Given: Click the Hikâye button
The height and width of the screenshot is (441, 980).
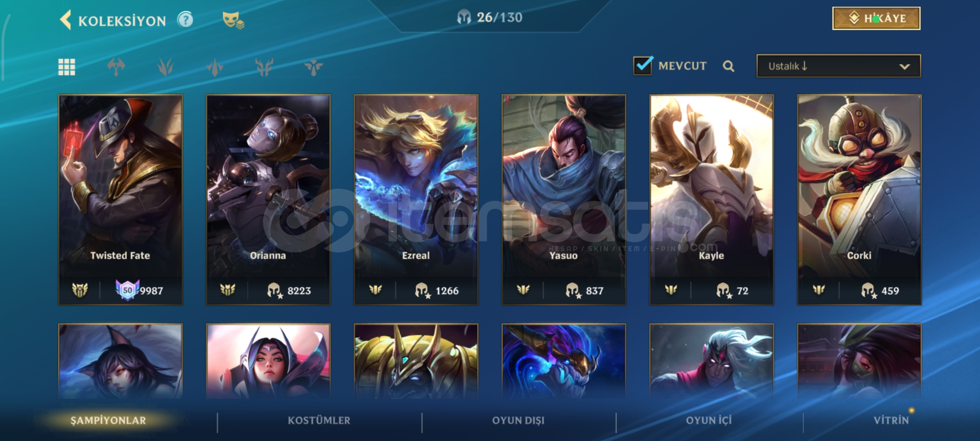Looking at the screenshot, I should 876,18.
